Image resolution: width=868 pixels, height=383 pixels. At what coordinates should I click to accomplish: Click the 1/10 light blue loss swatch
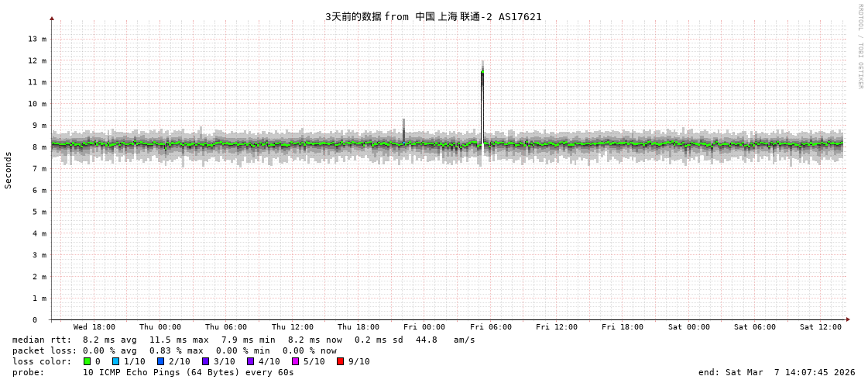116,361
